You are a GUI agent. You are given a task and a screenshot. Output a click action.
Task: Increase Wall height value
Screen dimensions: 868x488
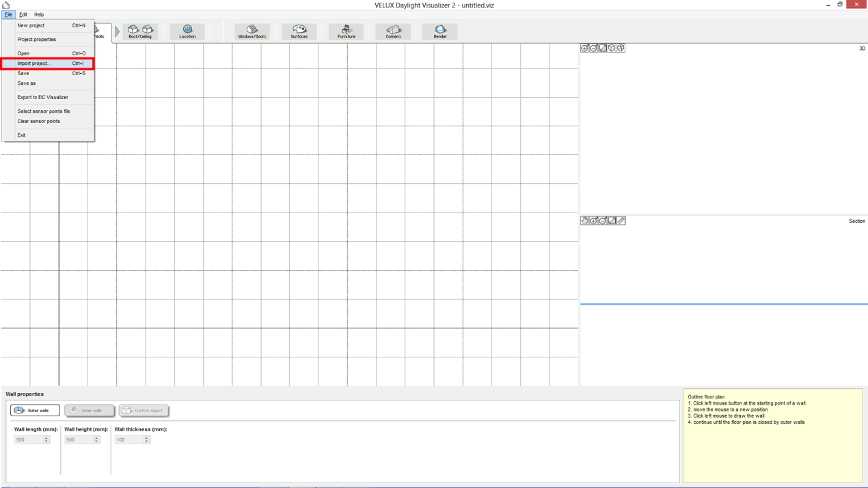pos(96,438)
